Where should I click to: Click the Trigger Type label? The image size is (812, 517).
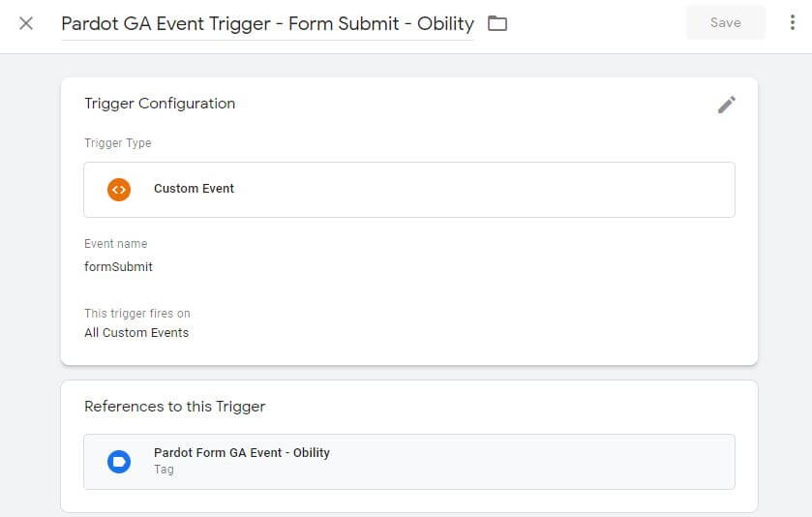(x=117, y=143)
